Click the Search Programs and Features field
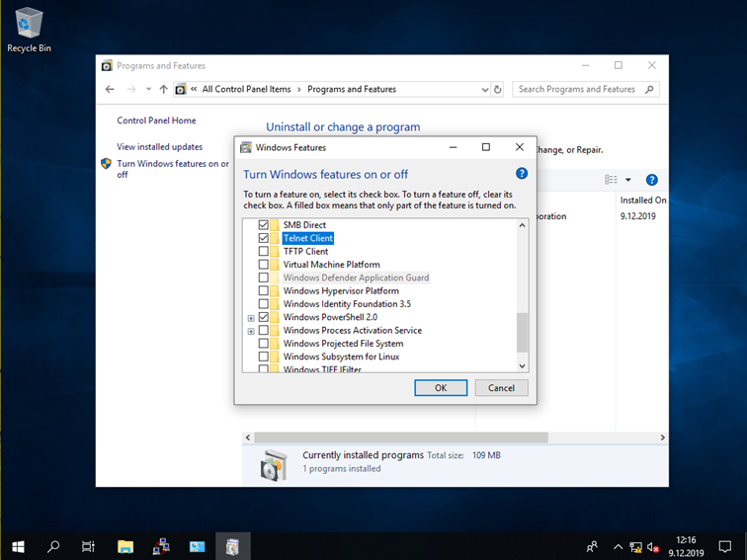This screenshot has width=747, height=560. coord(586,89)
